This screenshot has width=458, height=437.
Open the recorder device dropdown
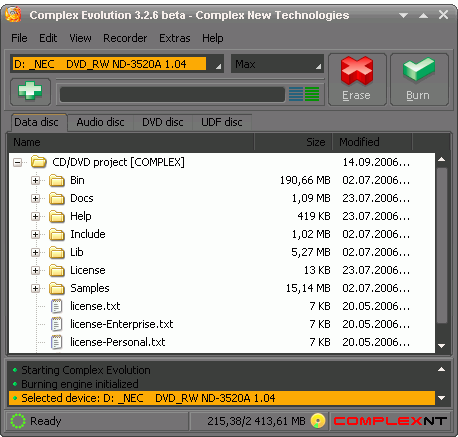[218, 67]
